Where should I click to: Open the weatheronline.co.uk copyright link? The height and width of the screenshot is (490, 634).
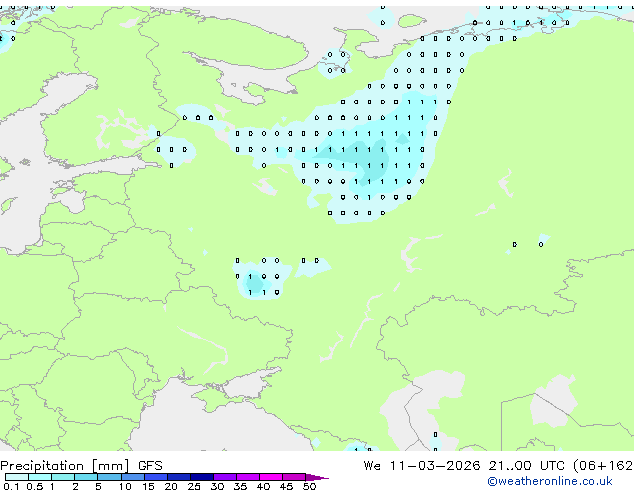[549, 481]
